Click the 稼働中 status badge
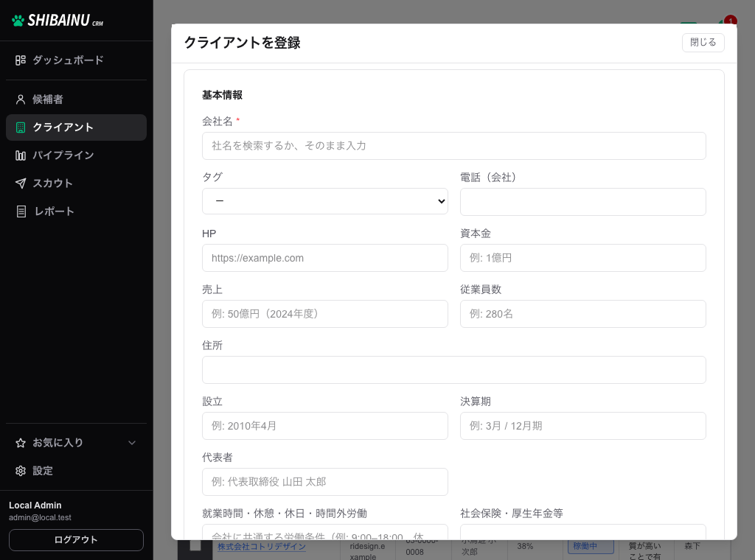This screenshot has width=755, height=560. 591,546
